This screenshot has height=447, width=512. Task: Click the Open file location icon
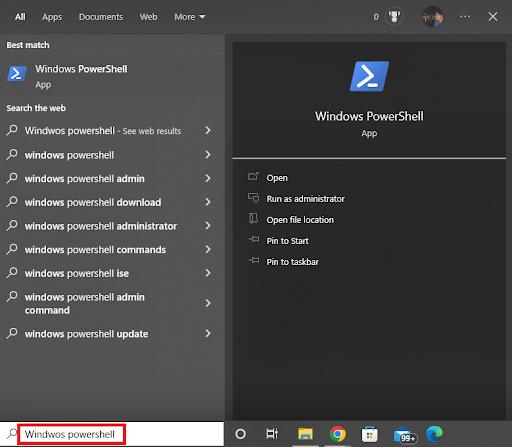[x=253, y=219]
